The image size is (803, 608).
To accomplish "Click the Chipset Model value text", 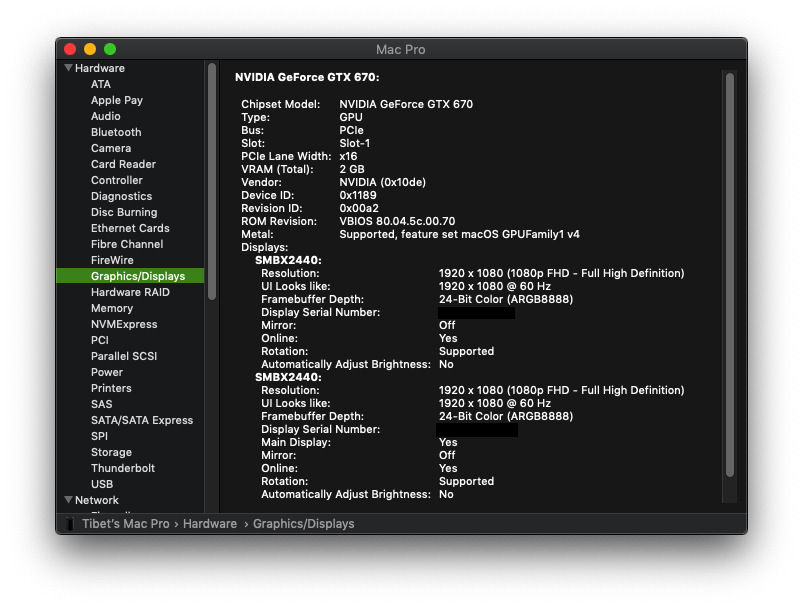I will click(406, 104).
